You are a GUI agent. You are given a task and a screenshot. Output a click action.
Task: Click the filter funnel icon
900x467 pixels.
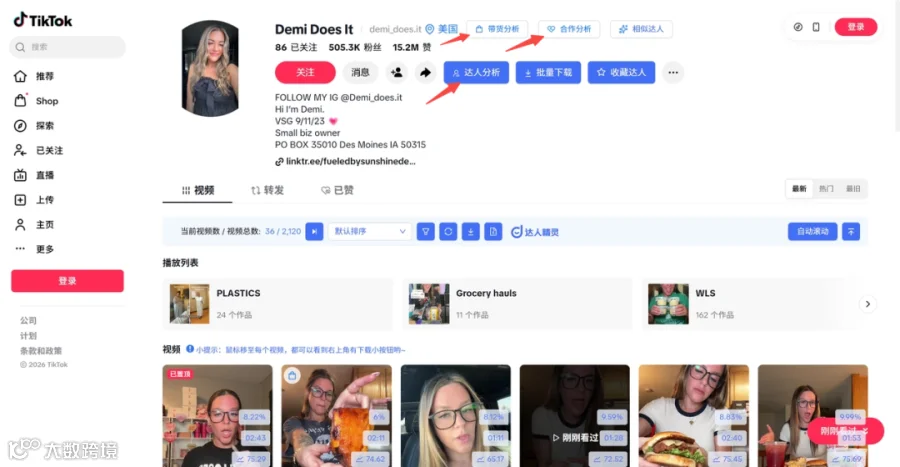425,231
